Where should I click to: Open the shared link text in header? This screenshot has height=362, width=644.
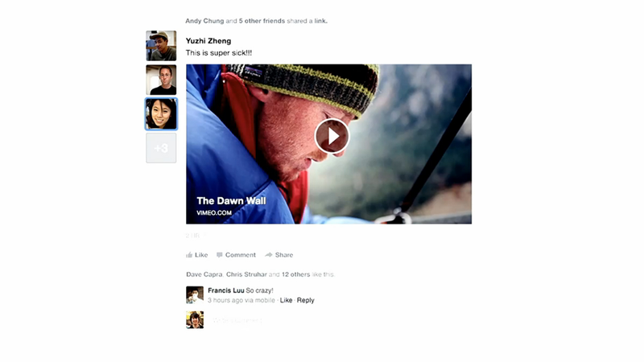[320, 21]
